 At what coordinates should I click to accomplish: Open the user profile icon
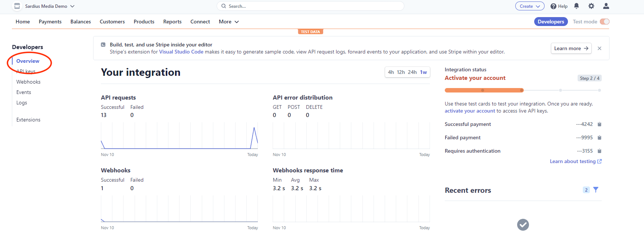pos(606,6)
